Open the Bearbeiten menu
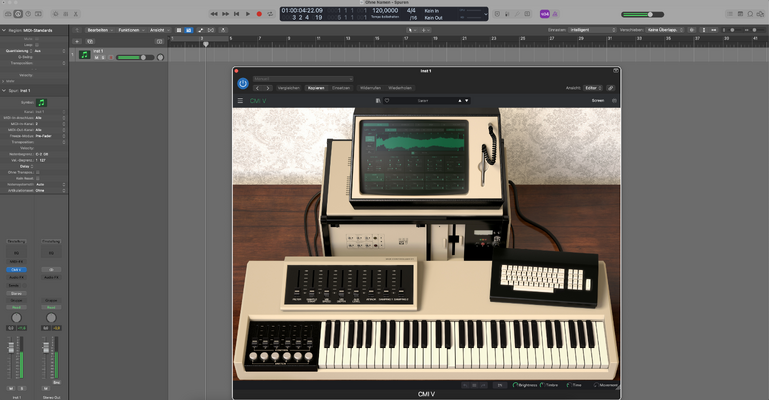The height and width of the screenshot is (400, 769). [100, 30]
